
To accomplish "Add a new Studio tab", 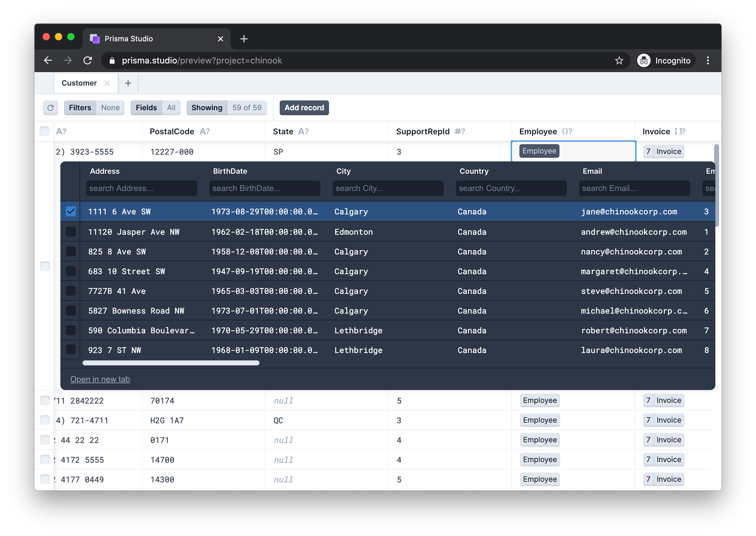I will pos(128,83).
